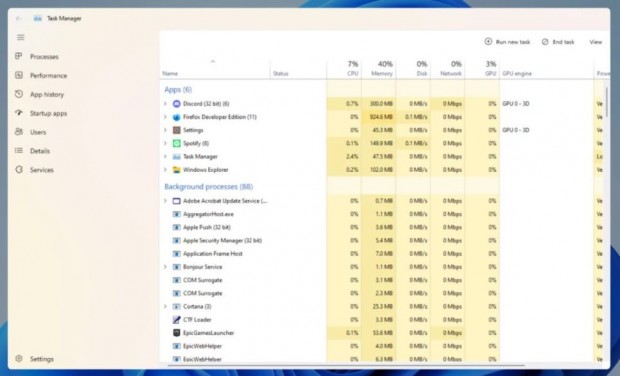Sort by the Disk column header
This screenshot has width=620, height=376.
click(x=413, y=68)
